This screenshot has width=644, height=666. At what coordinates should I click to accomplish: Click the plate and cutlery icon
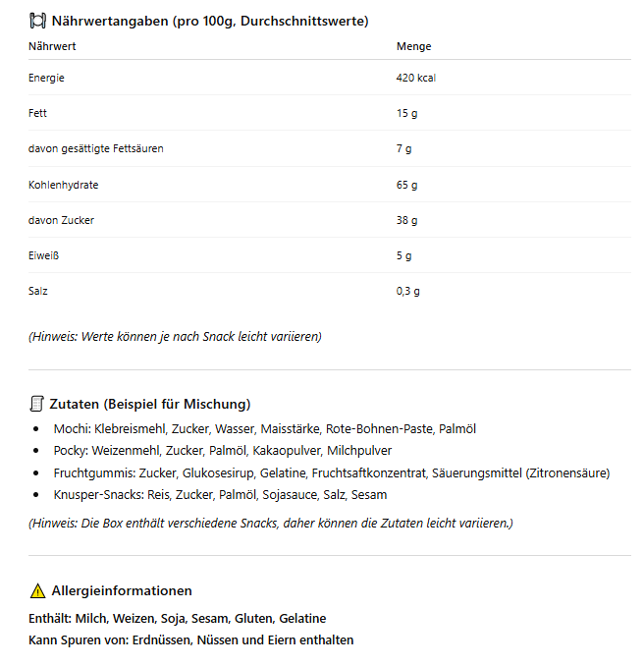pyautogui.click(x=38, y=20)
